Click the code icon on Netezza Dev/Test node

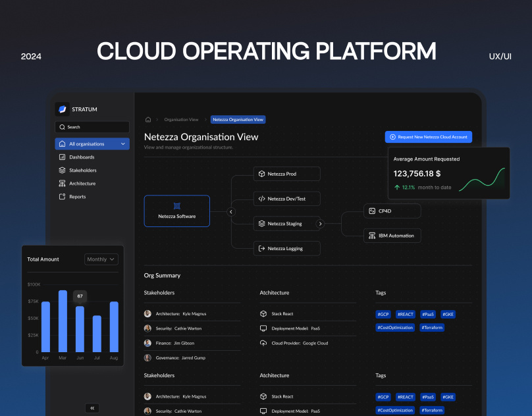click(x=261, y=198)
